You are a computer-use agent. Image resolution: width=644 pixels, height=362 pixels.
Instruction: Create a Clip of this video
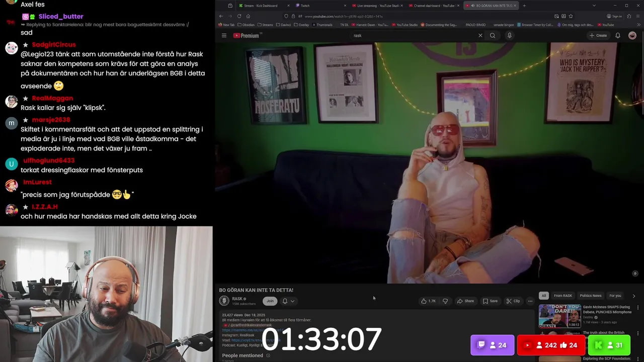click(x=513, y=301)
